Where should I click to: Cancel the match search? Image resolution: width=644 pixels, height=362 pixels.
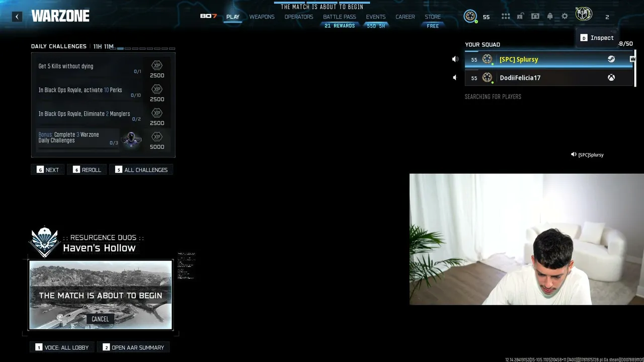point(100,319)
